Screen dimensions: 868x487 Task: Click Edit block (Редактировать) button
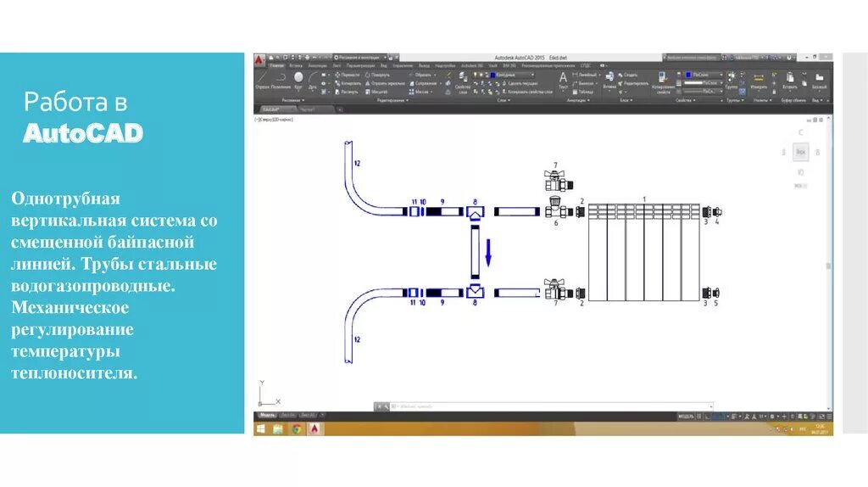point(634,83)
